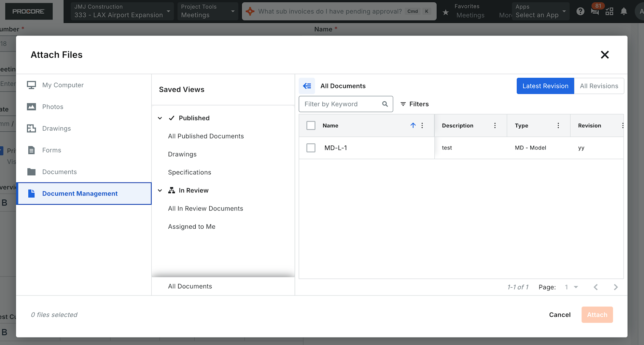Click the Filter by Keyword field
Viewport: 644px width, 345px height.
(x=346, y=104)
